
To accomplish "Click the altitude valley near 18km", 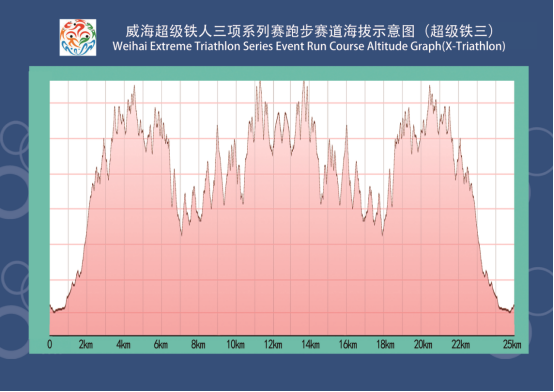I will point(382,234).
